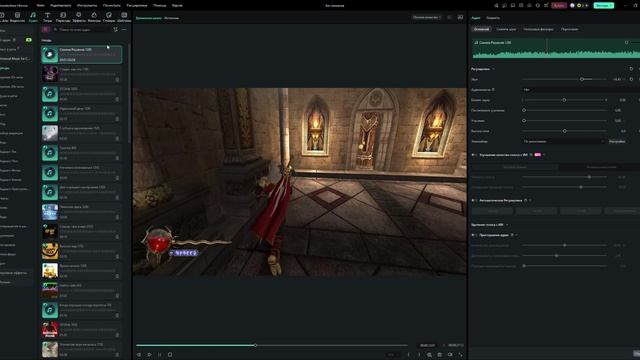Select the audio track with red thumbnail
Viewport: 640px width, 360px height.
pos(82,330)
